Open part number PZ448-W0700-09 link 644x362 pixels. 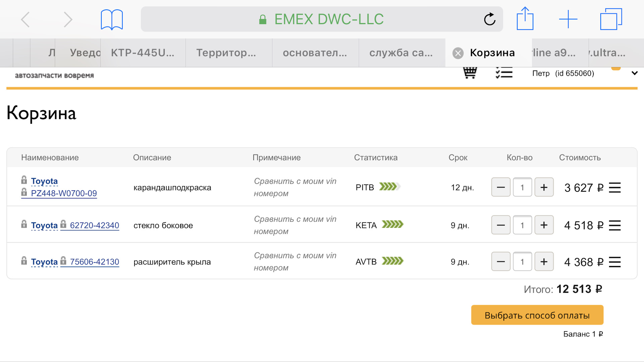[64, 193]
